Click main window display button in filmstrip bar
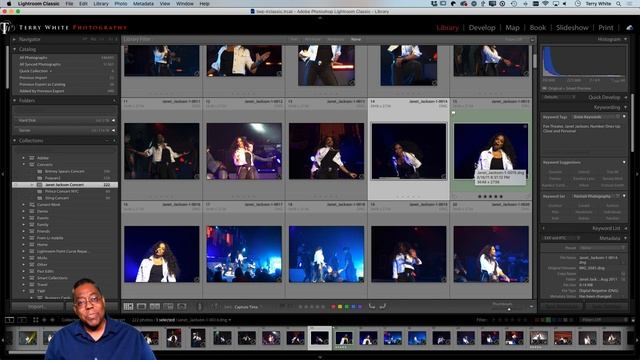Viewport: 640px width, 360px height. pyautogui.click(x=9, y=320)
